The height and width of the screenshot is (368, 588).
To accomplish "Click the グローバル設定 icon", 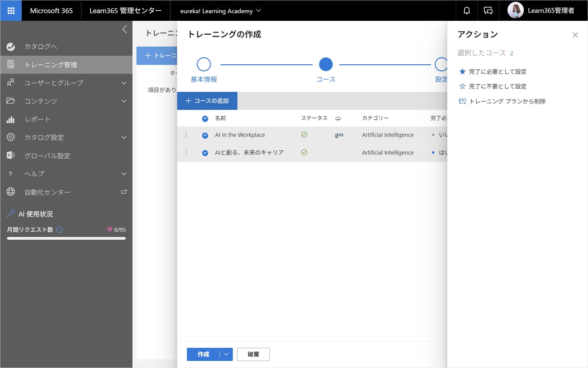I will 11,155.
